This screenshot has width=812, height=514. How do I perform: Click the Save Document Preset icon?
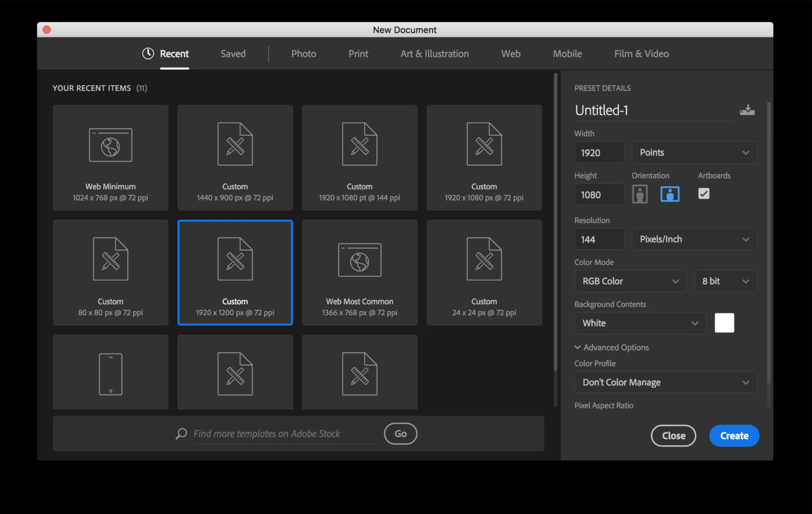(747, 110)
